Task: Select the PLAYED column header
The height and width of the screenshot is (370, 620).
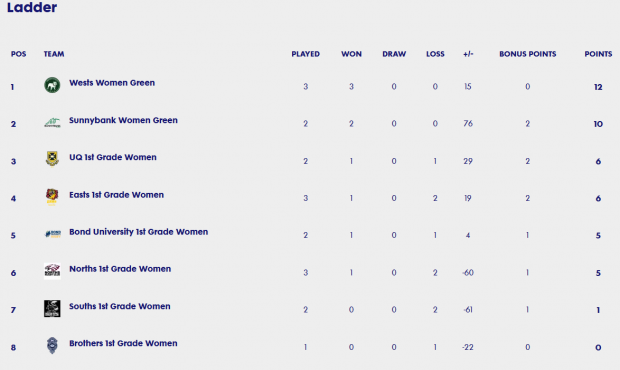Action: click(x=306, y=54)
